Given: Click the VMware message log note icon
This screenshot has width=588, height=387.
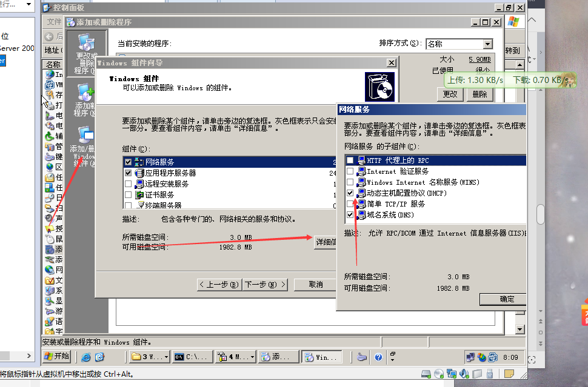Looking at the screenshot, I should pos(509,374).
